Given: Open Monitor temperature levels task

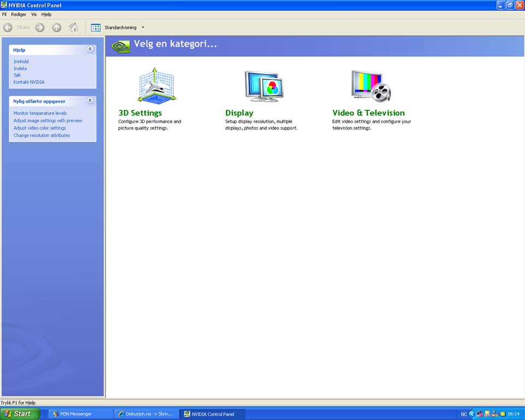Looking at the screenshot, I should click(40, 113).
